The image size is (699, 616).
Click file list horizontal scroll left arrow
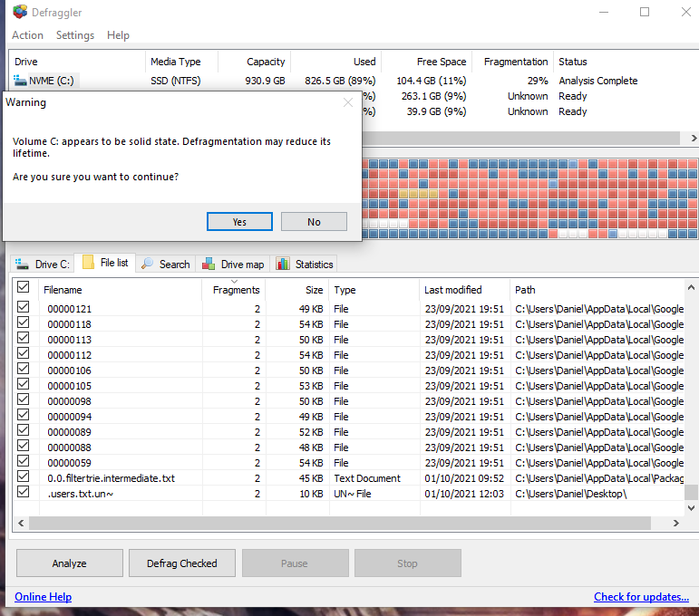[x=21, y=523]
